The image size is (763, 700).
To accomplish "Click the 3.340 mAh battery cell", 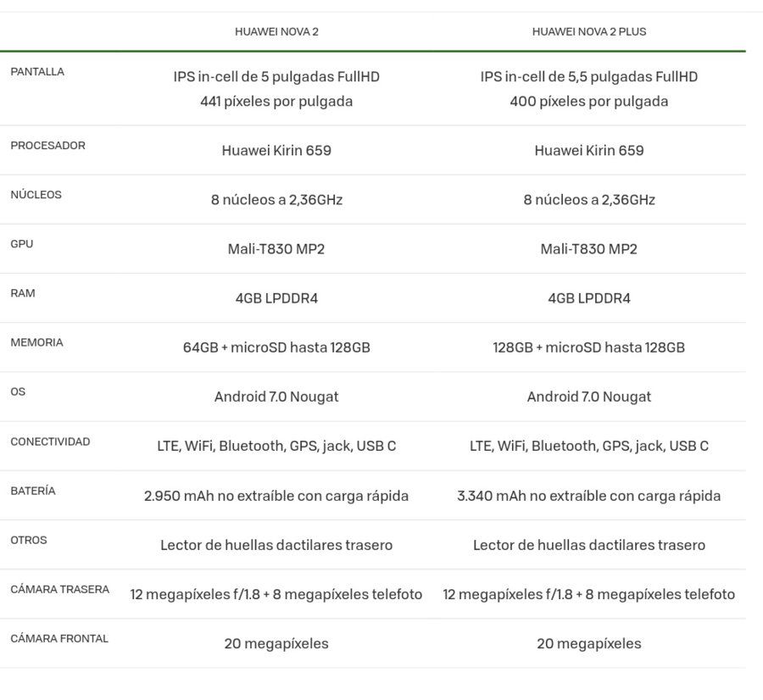I will [589, 496].
